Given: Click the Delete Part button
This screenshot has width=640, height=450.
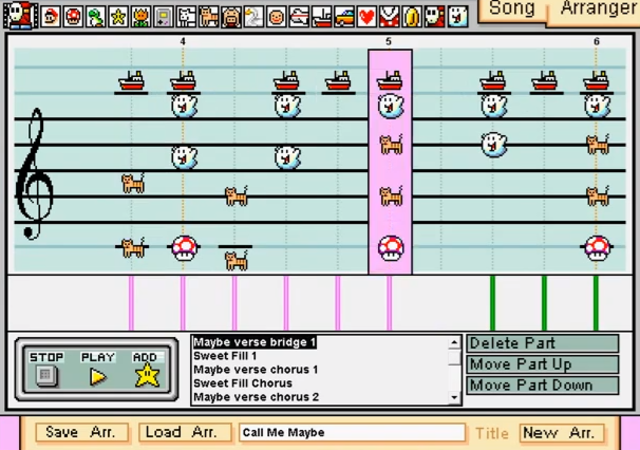Looking at the screenshot, I should pos(542,343).
